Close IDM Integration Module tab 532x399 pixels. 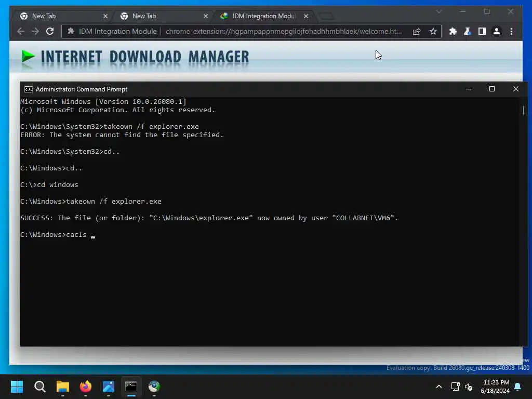[305, 16]
